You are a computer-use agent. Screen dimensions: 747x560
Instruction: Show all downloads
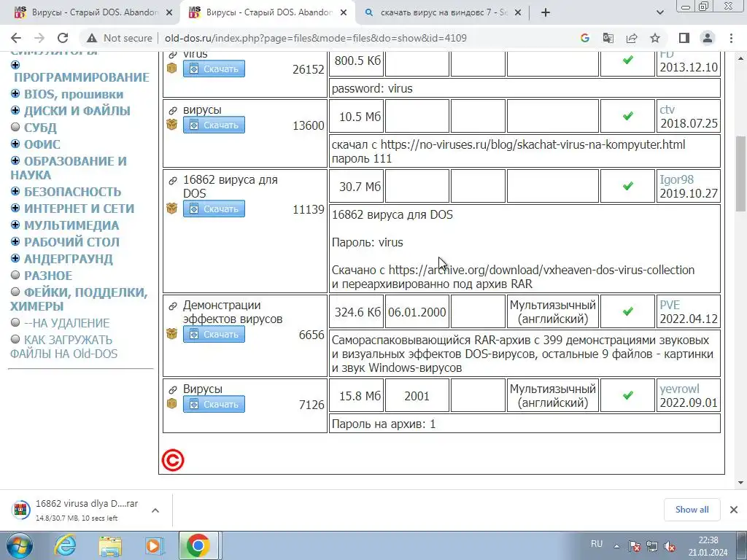(692, 510)
